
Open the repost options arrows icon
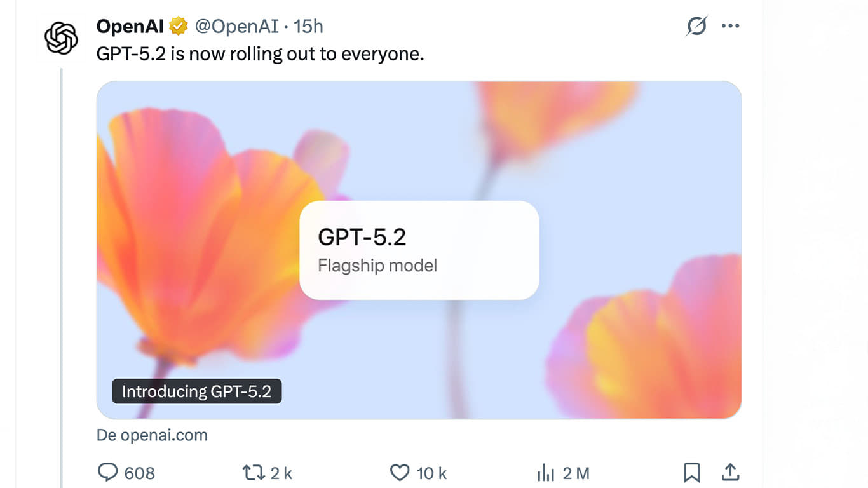pyautogui.click(x=254, y=473)
